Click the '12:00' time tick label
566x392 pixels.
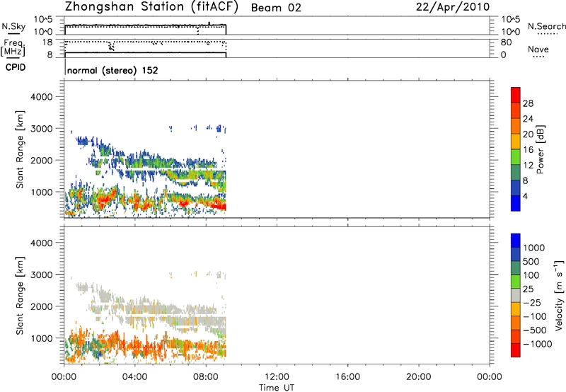277,377
